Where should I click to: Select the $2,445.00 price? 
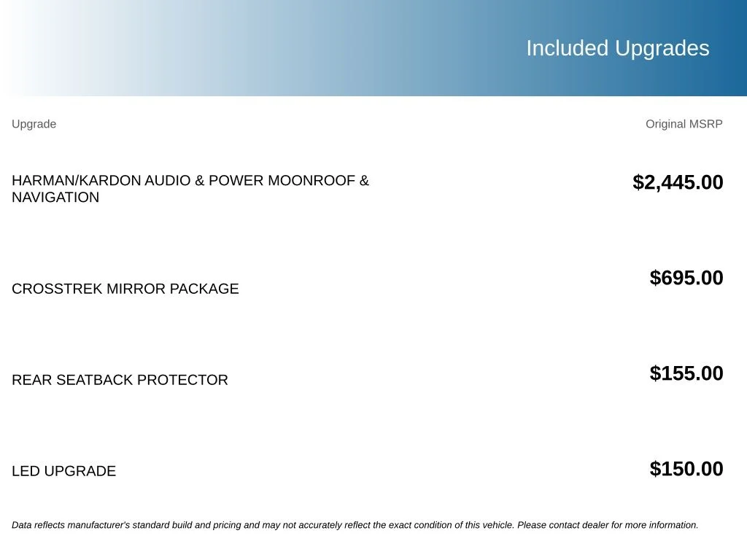coord(678,182)
